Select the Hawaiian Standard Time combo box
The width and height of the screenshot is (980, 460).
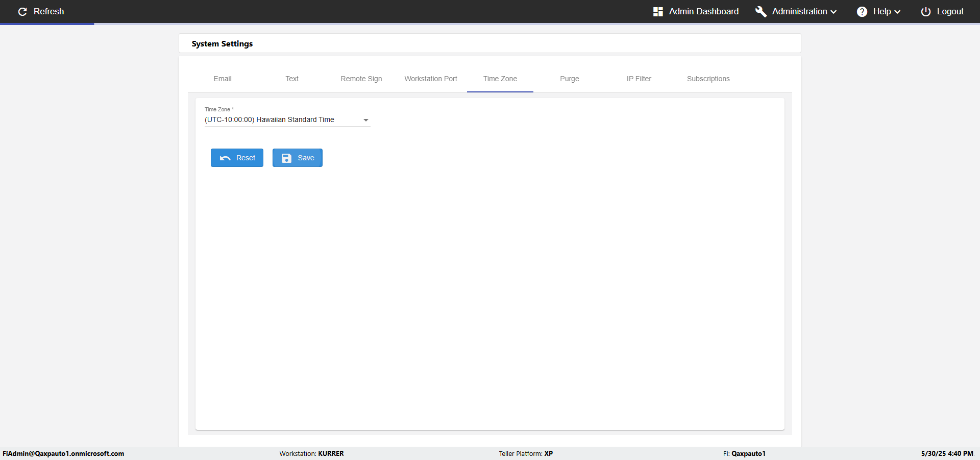coord(287,120)
